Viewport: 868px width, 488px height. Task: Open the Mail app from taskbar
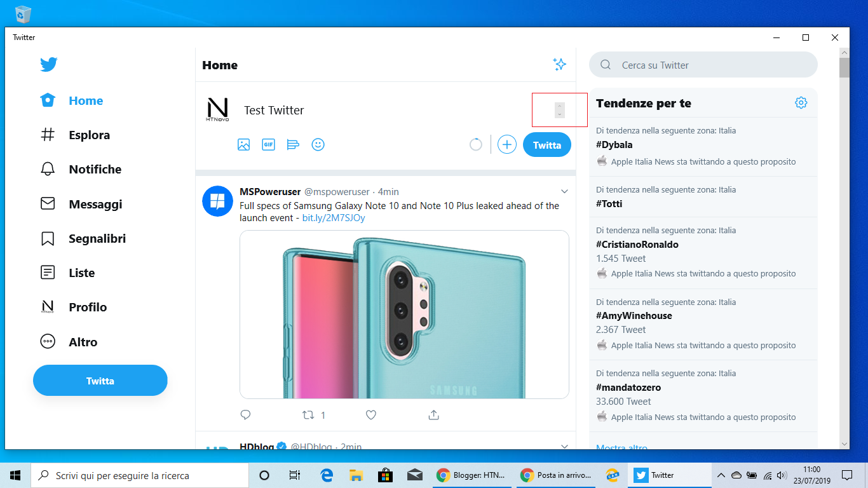[x=416, y=475]
